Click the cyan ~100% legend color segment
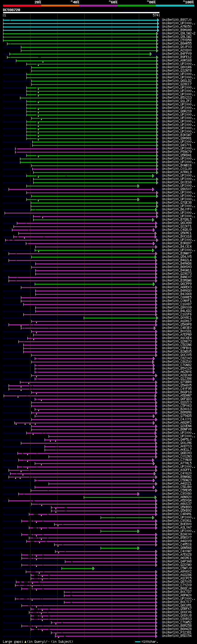 (175, 6)
